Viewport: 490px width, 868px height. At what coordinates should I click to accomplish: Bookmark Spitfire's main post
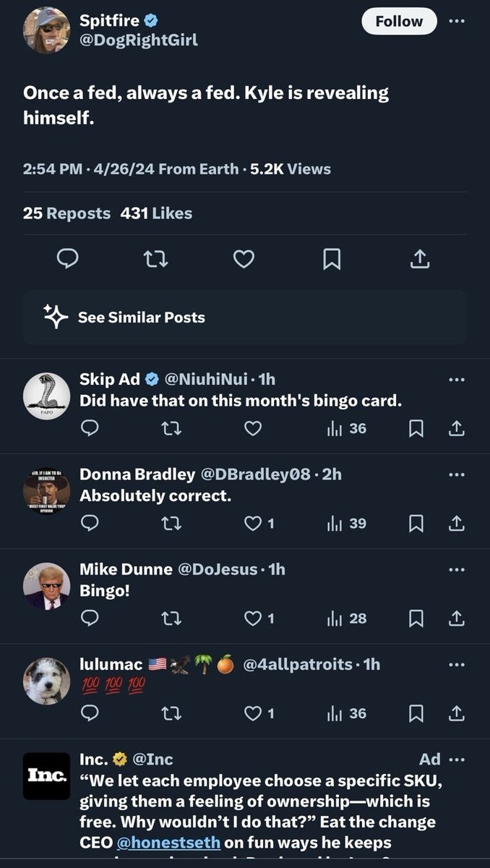332,259
